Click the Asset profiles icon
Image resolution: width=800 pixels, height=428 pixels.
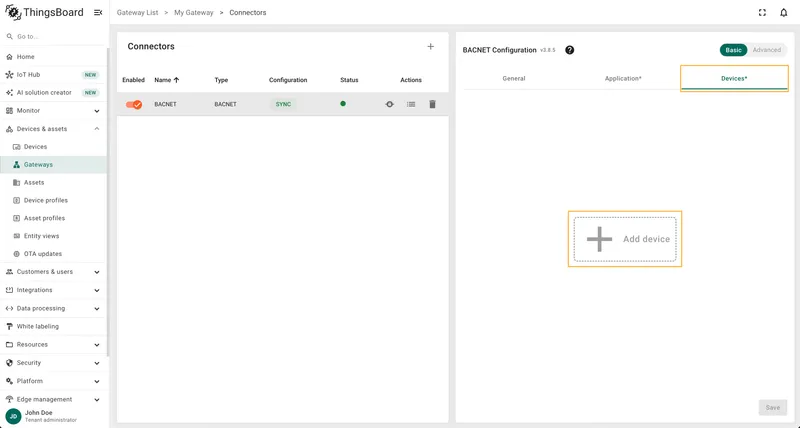click(16, 218)
